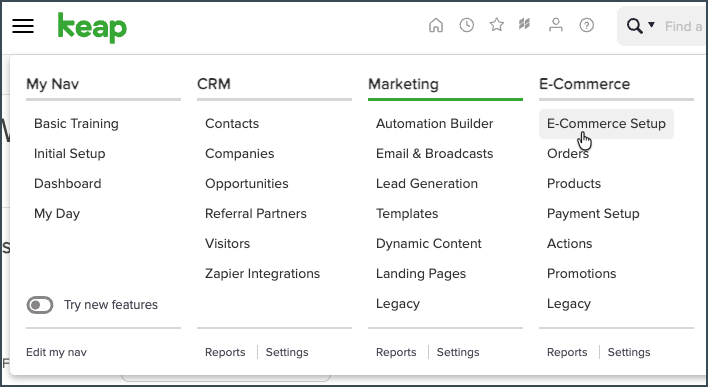
Task: Open Settings under Marketing column
Action: coord(458,352)
